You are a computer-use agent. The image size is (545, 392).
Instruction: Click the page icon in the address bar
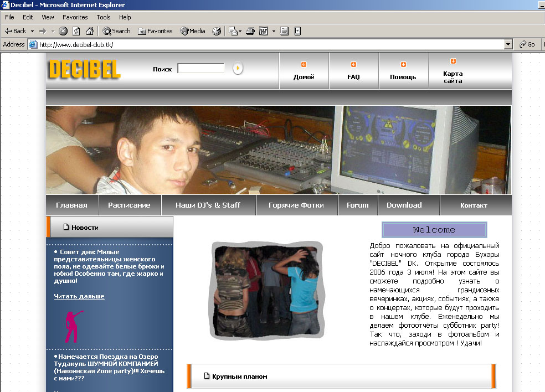coord(33,44)
